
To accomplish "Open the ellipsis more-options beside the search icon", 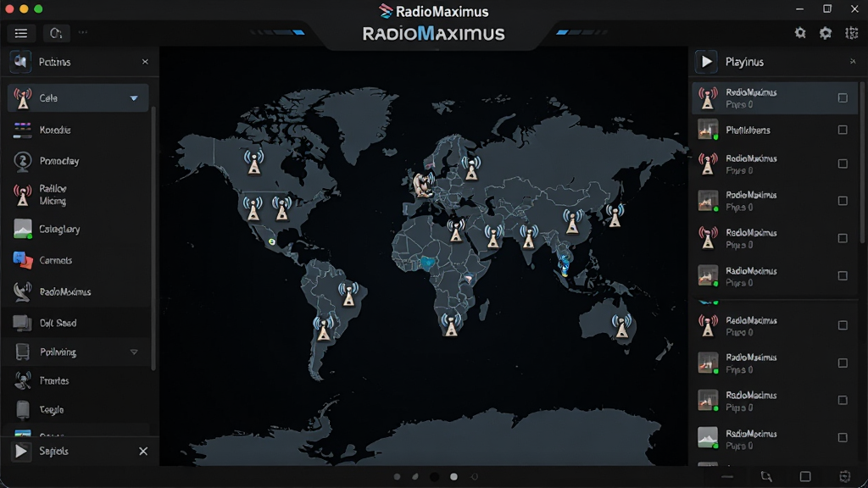I will pyautogui.click(x=83, y=33).
